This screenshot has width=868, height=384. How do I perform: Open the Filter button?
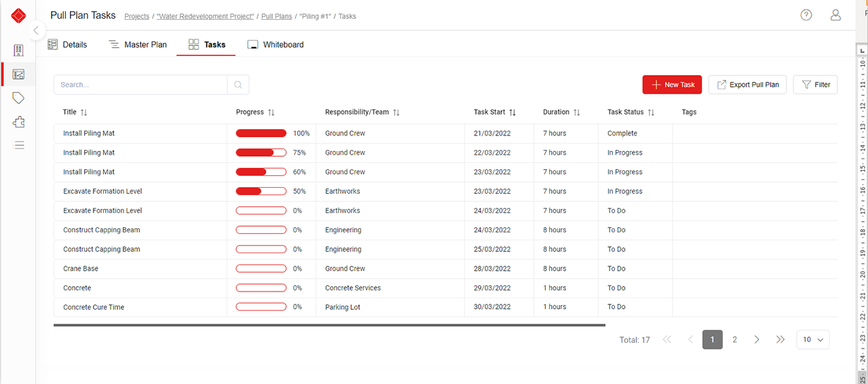pos(815,85)
